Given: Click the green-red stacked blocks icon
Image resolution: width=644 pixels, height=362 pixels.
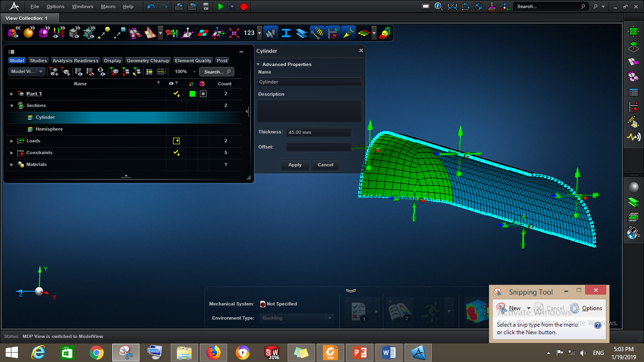Looking at the screenshot, I should click(x=385, y=33).
